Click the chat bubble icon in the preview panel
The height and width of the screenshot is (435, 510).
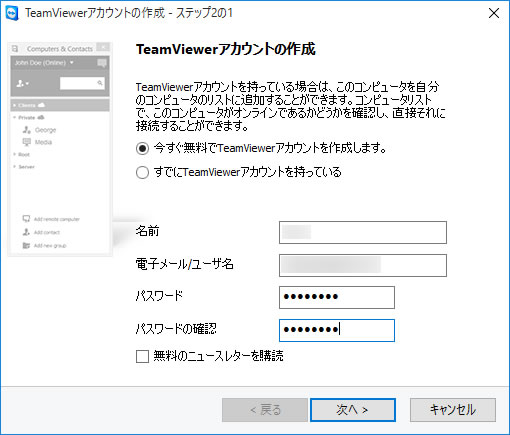(102, 63)
